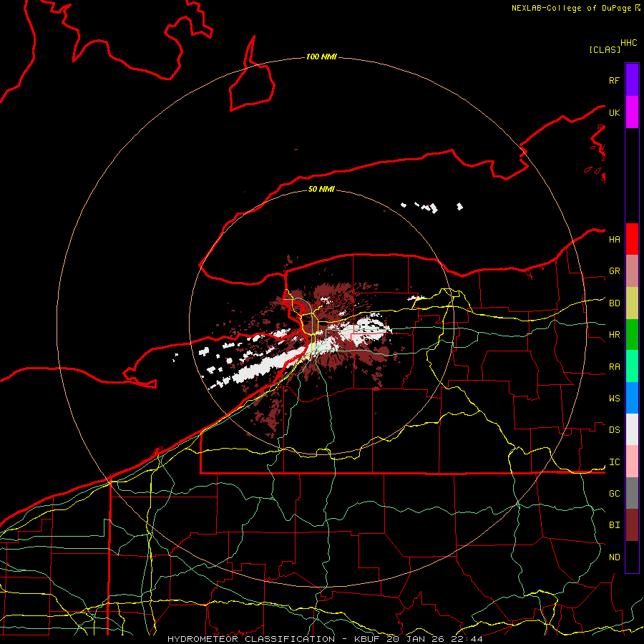Click the 50 NMI range ring label

(x=321, y=189)
